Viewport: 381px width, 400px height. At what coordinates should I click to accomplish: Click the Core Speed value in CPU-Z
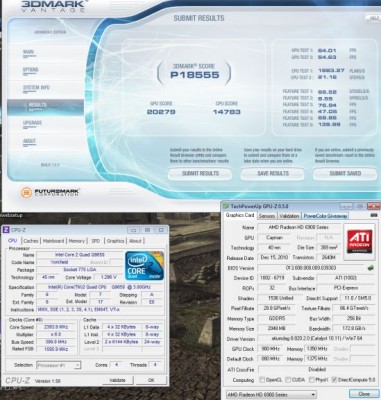(56, 327)
